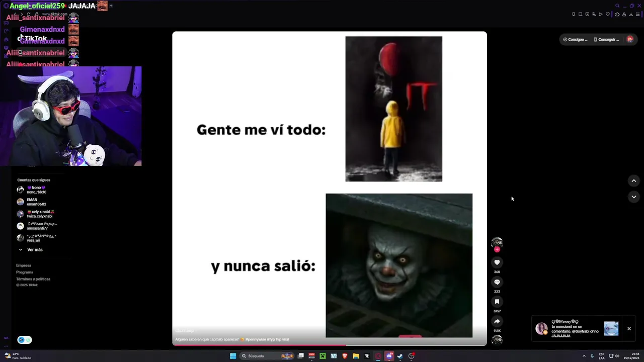Image resolution: width=644 pixels, height=362 pixels.
Task: Open the TikTok profile avatar at top right
Action: click(x=629, y=39)
